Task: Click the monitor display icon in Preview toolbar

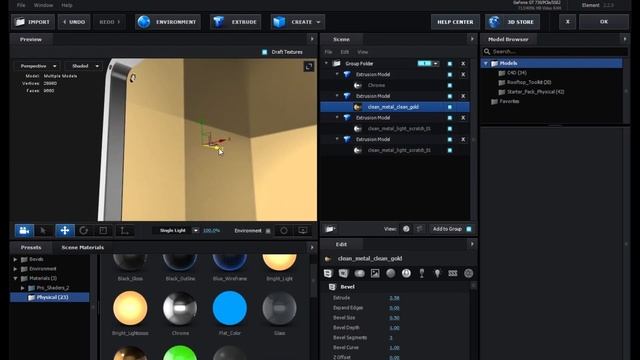Action: pos(302,231)
